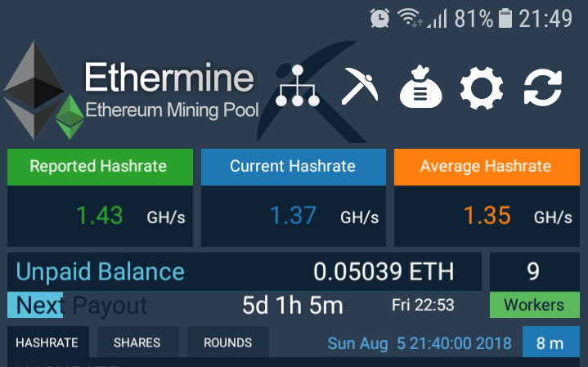Switch to the HASHRATE tab
The width and height of the screenshot is (588, 367).
click(x=48, y=342)
